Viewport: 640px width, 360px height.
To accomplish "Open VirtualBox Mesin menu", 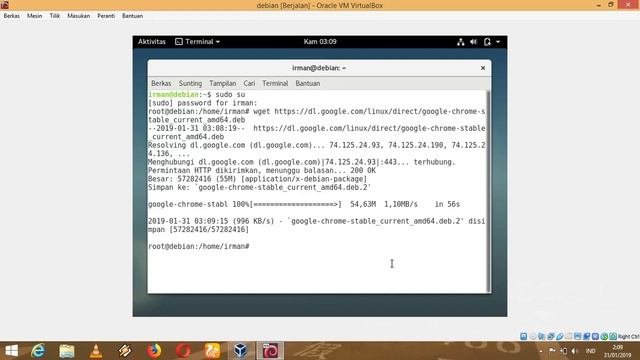I will pyautogui.click(x=34, y=16).
